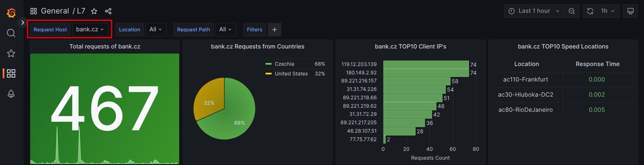Open the Grafana home logo

pyautogui.click(x=11, y=13)
